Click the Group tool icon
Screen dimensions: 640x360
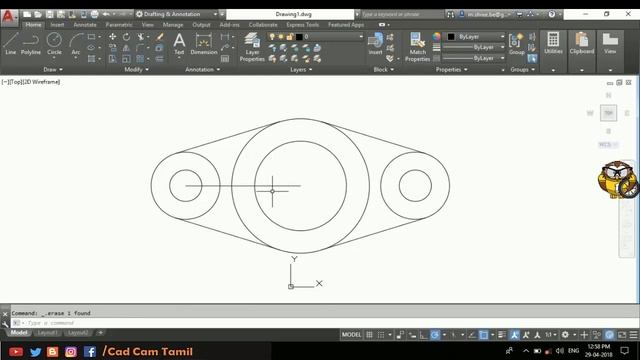coord(516,44)
